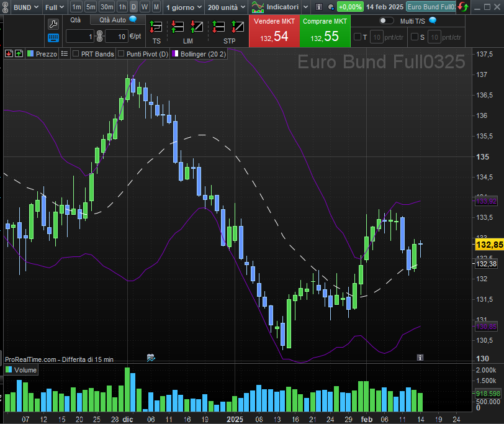The image size is (504, 424).
Task: Open the Multi T/S help bubble
Action: tap(433, 20)
